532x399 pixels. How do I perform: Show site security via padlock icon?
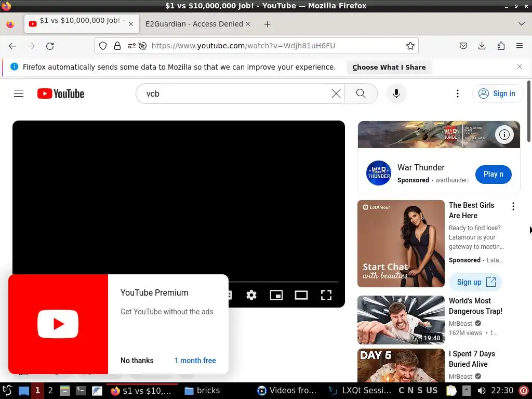pyautogui.click(x=117, y=46)
